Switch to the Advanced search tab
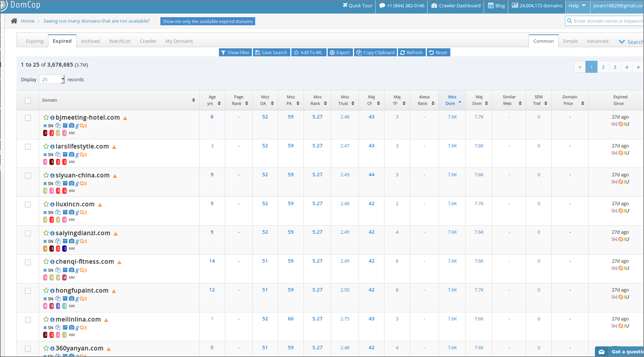 [598, 41]
